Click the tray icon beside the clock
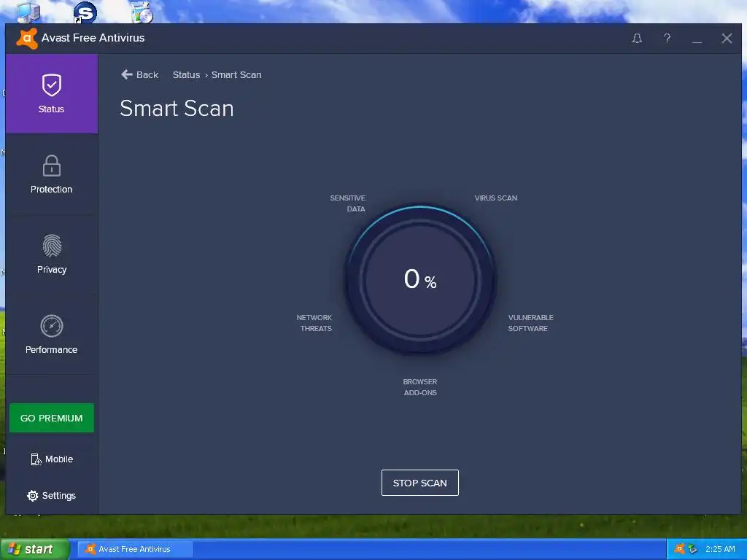 coord(693,549)
